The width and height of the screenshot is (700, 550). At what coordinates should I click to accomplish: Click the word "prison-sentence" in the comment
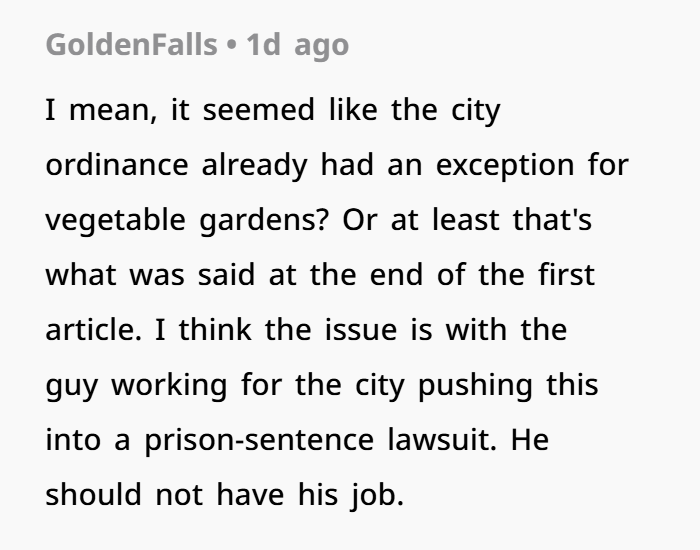[x=259, y=440]
